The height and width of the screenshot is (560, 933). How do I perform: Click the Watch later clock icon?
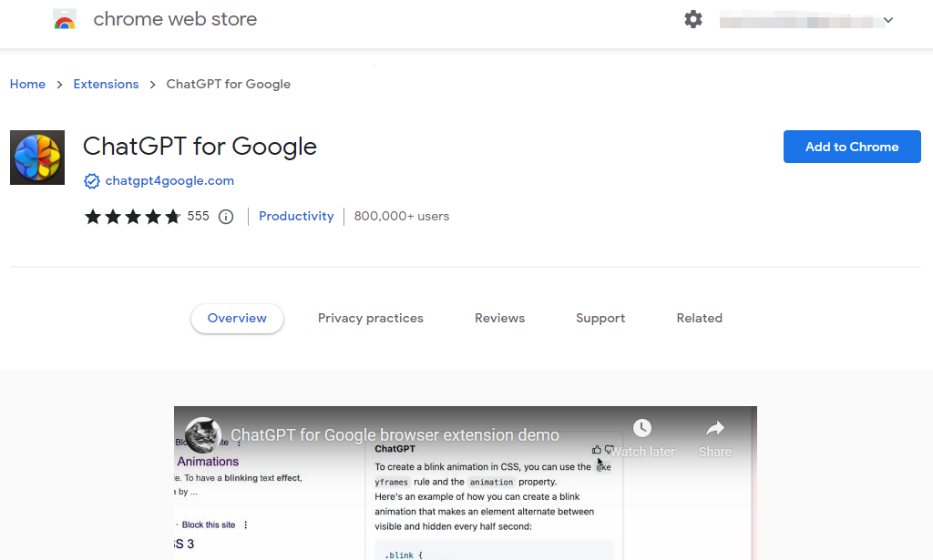coord(642,428)
